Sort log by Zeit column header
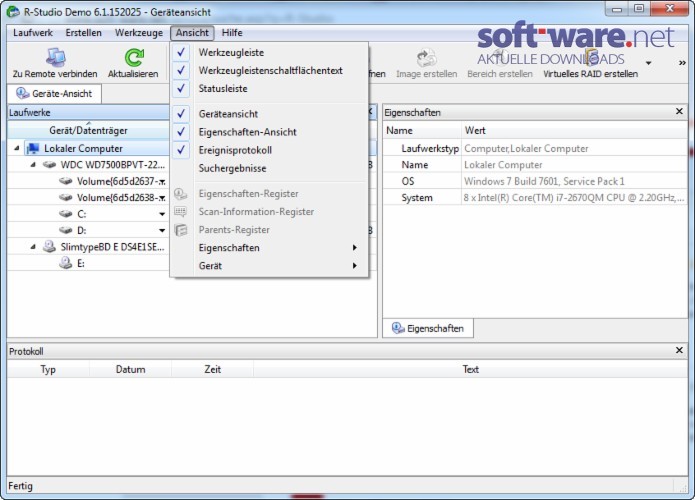The image size is (695, 500). (212, 369)
